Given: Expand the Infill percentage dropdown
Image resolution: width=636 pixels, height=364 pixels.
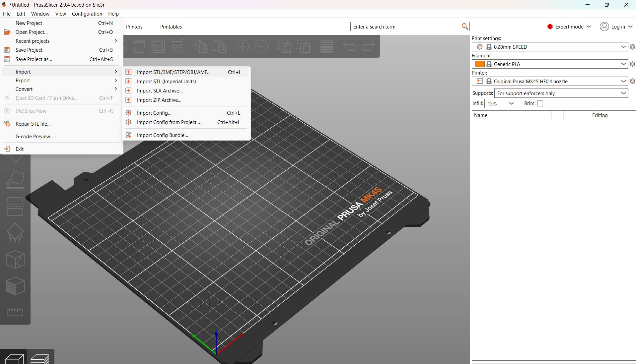Looking at the screenshot, I should pos(511,103).
